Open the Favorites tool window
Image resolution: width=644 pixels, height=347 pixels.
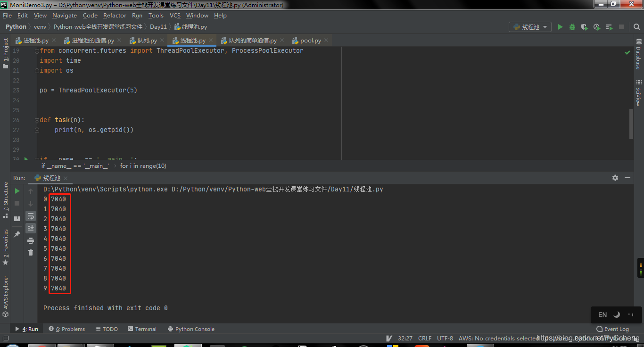click(x=6, y=247)
